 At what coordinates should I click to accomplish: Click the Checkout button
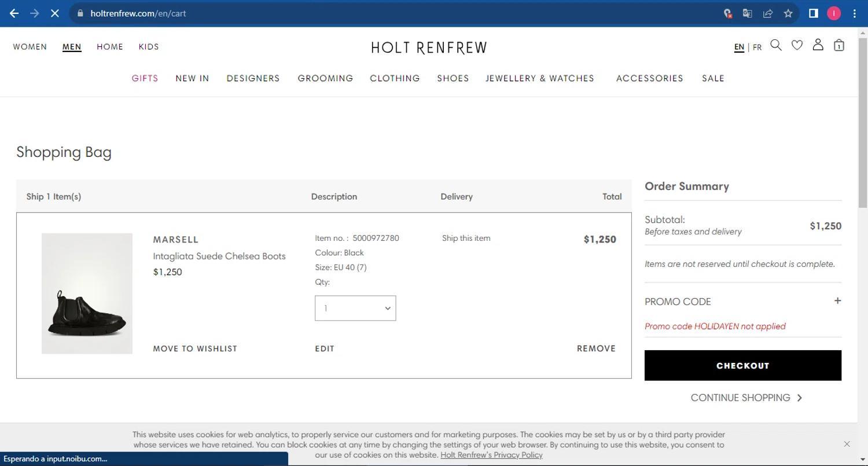(x=743, y=365)
